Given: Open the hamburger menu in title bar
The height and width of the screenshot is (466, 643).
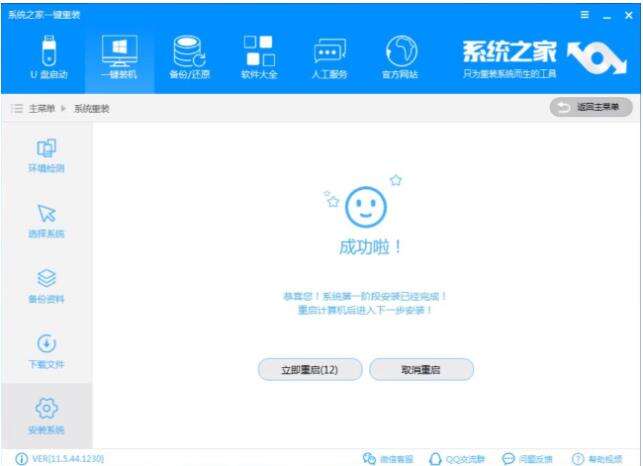Looking at the screenshot, I should point(585,15).
